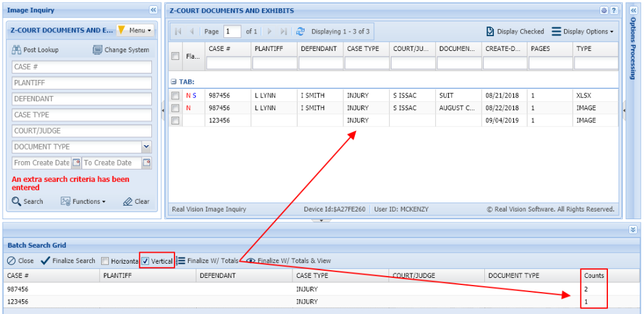Collapse the TAB: group
Viewport: 644px width, 314px height.
point(174,82)
